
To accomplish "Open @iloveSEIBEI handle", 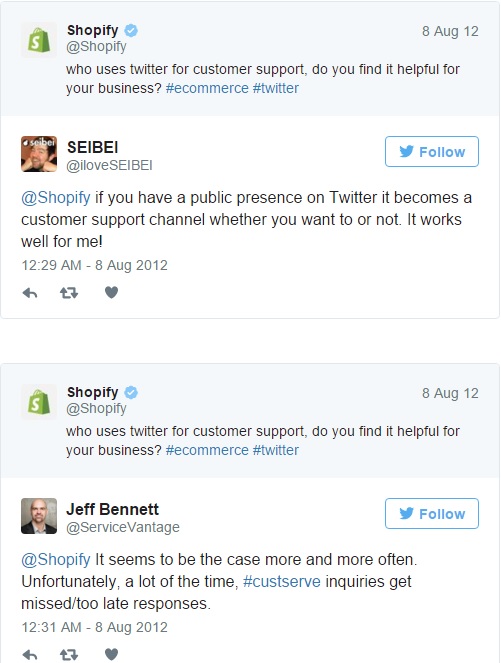I will pos(109,165).
